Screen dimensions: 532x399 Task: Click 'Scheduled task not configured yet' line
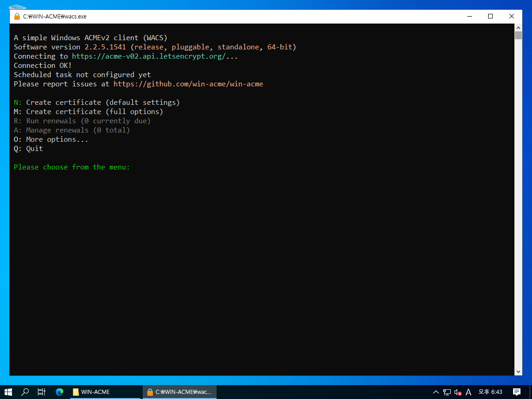(x=82, y=75)
